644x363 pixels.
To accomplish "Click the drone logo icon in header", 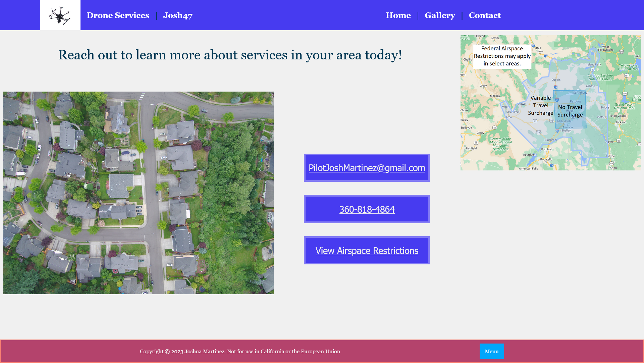I will pyautogui.click(x=60, y=15).
